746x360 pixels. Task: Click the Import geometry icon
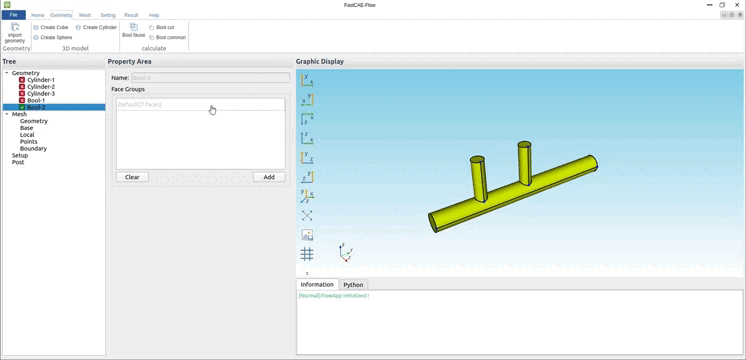coord(15,27)
